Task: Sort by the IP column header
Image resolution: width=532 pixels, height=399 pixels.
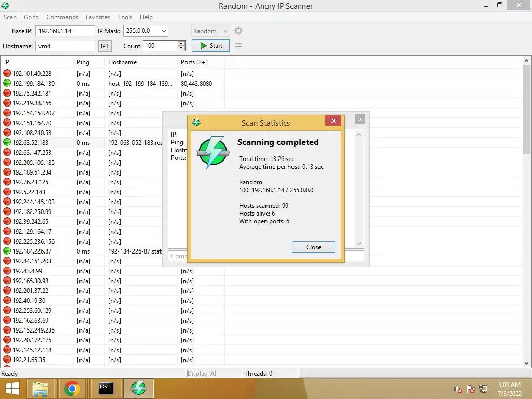Action: 37,62
